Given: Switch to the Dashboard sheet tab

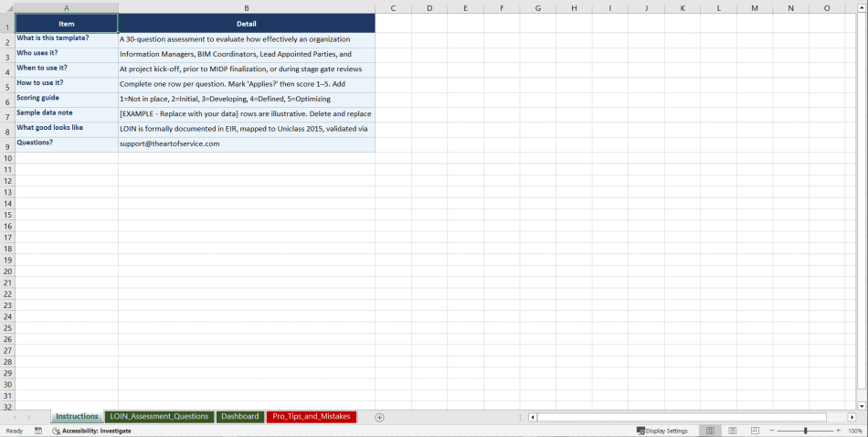Looking at the screenshot, I should pyautogui.click(x=239, y=417).
